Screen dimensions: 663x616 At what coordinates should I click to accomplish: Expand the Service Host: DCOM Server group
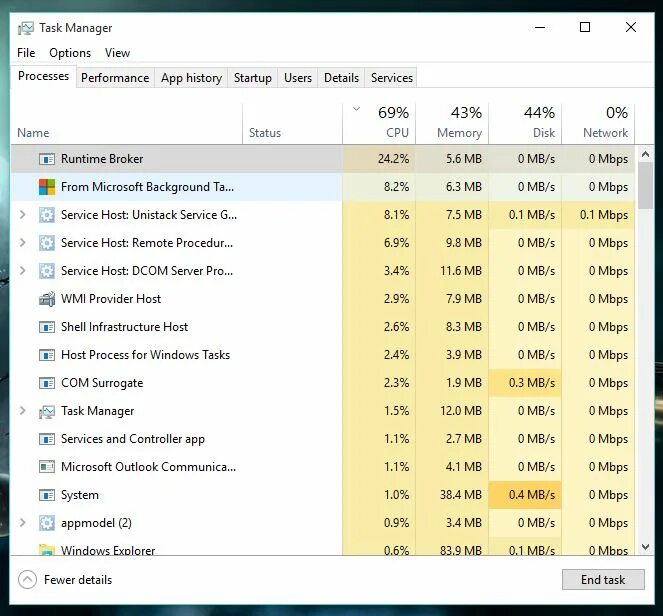click(x=23, y=271)
